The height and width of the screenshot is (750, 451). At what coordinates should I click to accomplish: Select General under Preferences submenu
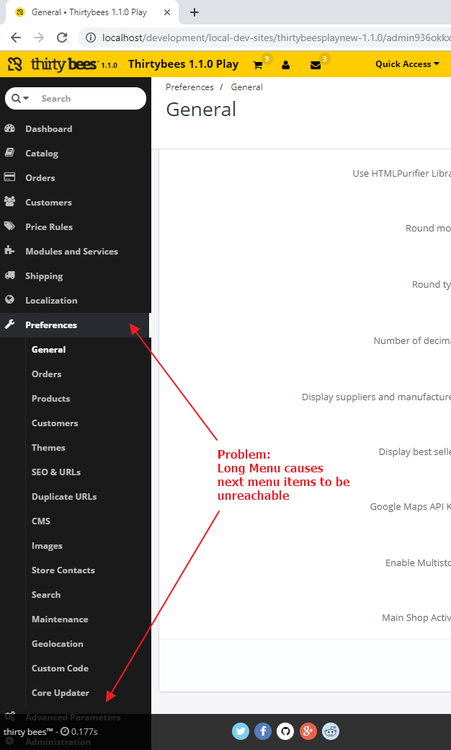tap(48, 349)
